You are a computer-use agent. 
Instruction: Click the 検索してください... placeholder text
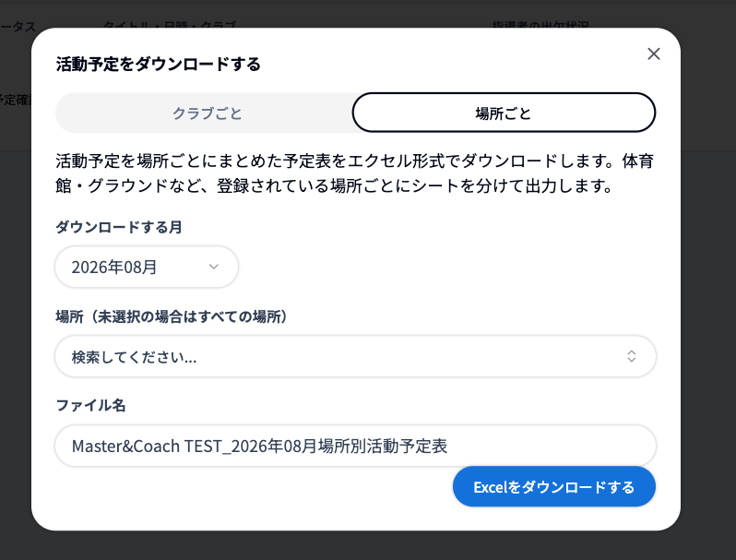pos(135,357)
